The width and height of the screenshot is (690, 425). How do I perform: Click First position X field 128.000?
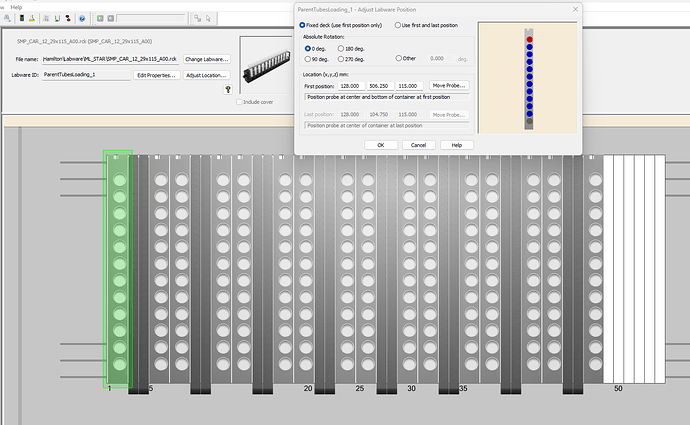point(350,86)
